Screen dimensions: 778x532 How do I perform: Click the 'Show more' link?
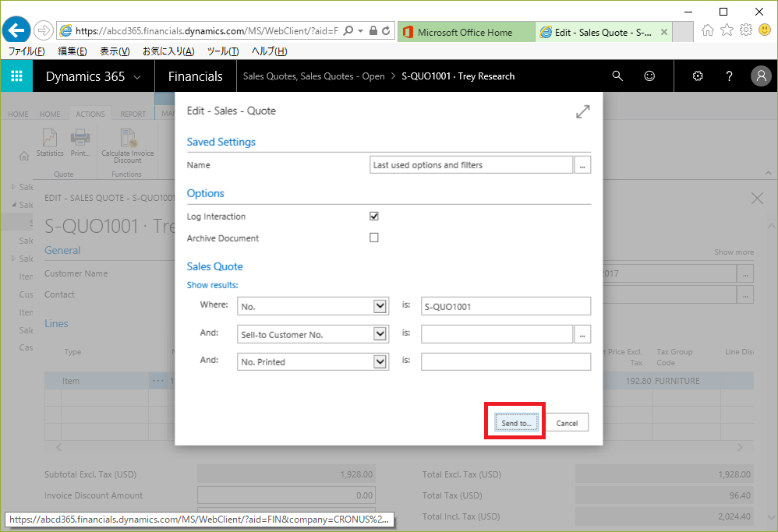click(734, 252)
